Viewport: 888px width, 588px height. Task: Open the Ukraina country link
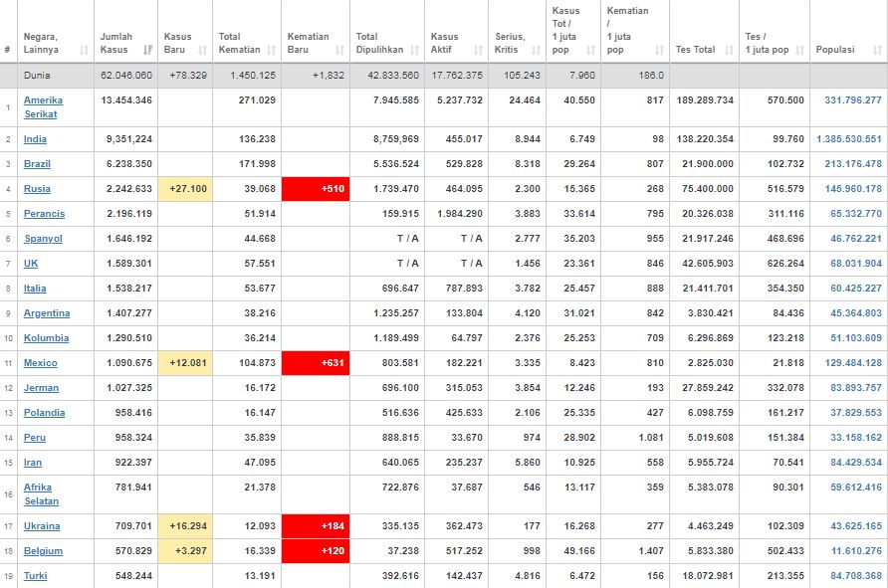click(x=42, y=526)
